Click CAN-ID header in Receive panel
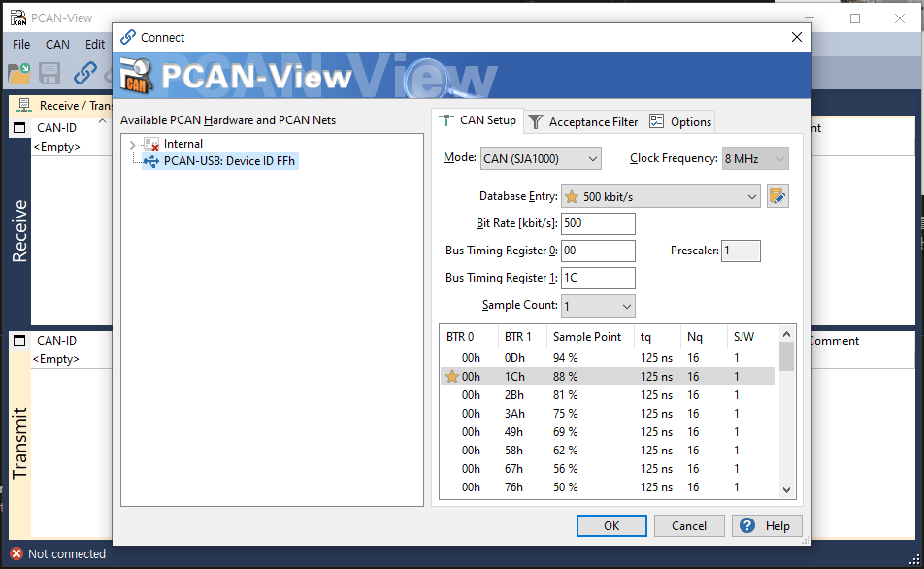The height and width of the screenshot is (569, 924). [56, 128]
